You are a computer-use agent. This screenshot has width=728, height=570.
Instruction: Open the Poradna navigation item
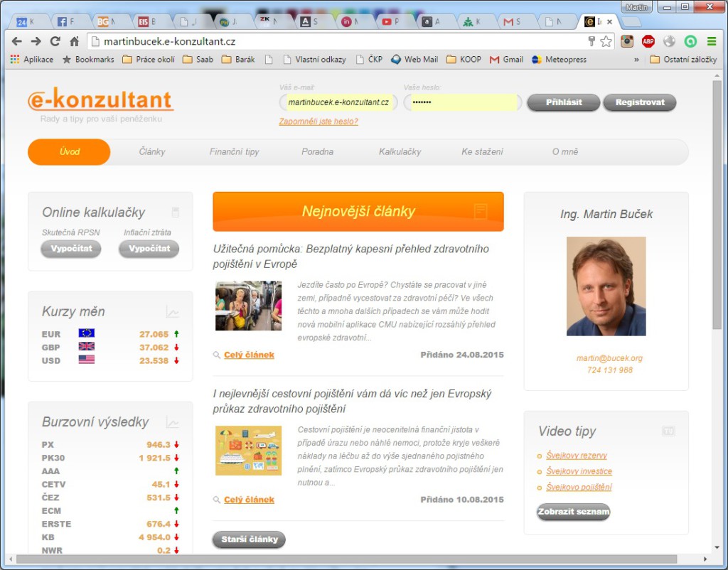click(x=317, y=151)
